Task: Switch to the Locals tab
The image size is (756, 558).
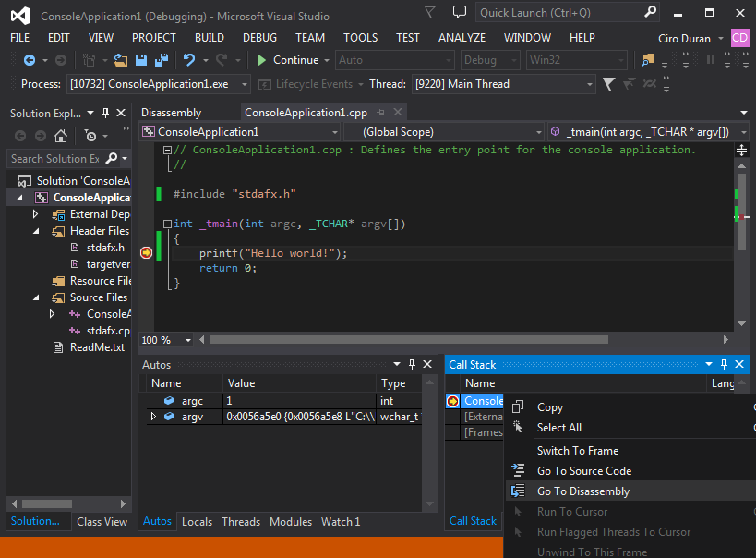Action: (197, 522)
